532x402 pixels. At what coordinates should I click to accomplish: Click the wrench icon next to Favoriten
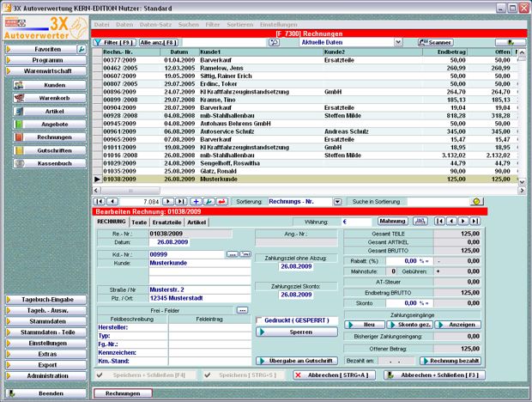click(x=82, y=50)
